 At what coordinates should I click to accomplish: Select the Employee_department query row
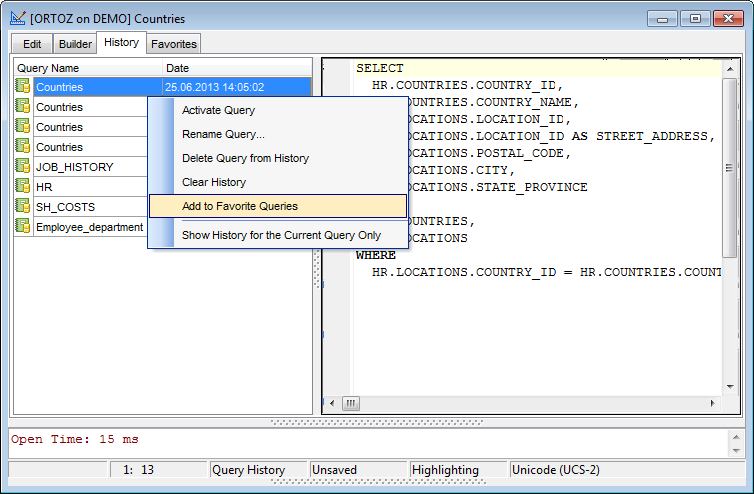[x=81, y=227]
